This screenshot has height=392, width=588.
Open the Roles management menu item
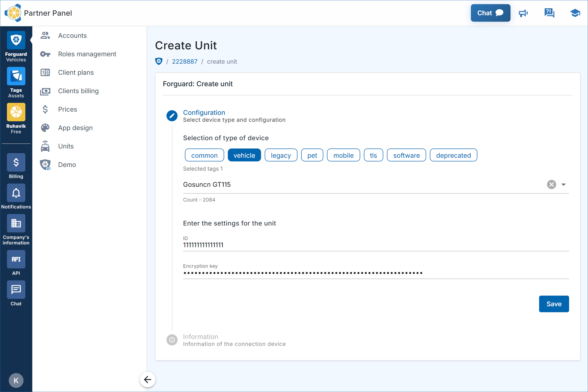click(87, 54)
